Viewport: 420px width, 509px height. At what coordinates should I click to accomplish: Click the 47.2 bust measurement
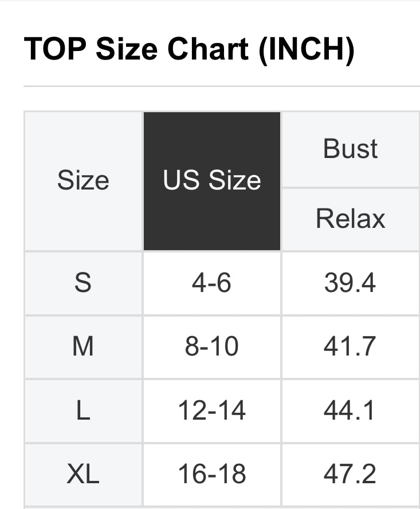[350, 474]
